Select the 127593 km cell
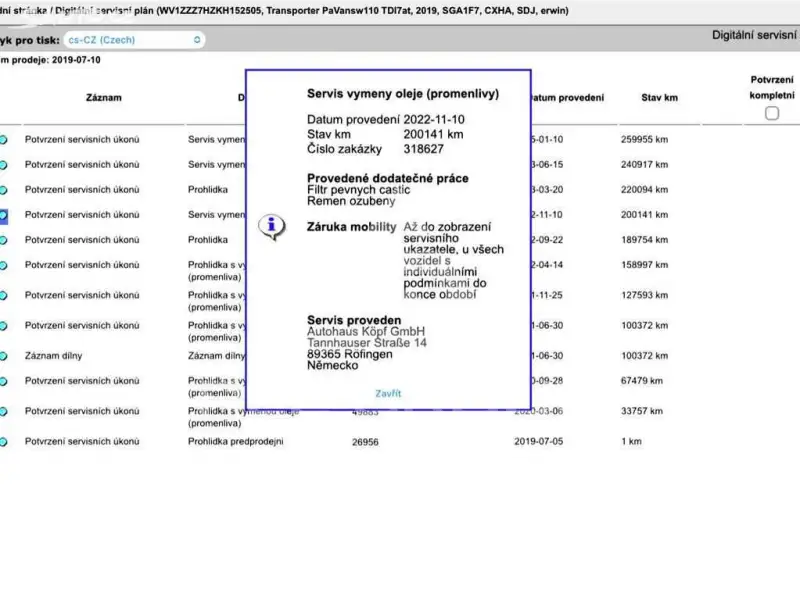 [644, 295]
